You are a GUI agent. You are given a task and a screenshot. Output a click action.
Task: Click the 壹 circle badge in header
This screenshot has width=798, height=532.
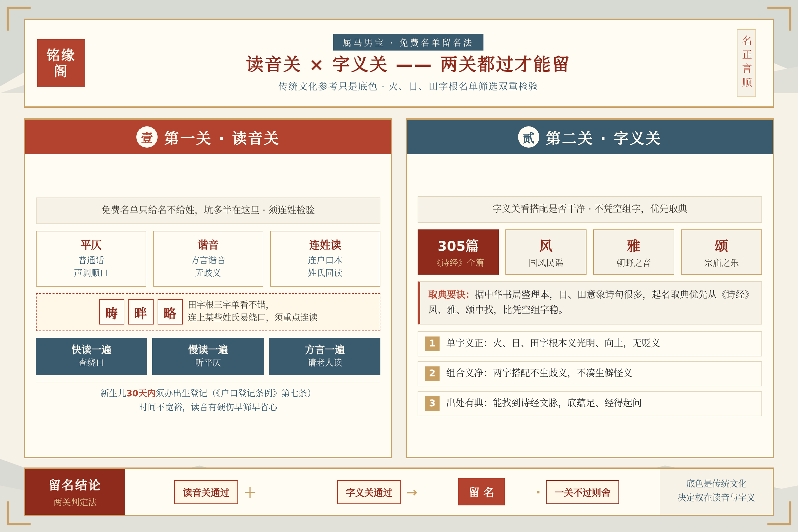[147, 137]
